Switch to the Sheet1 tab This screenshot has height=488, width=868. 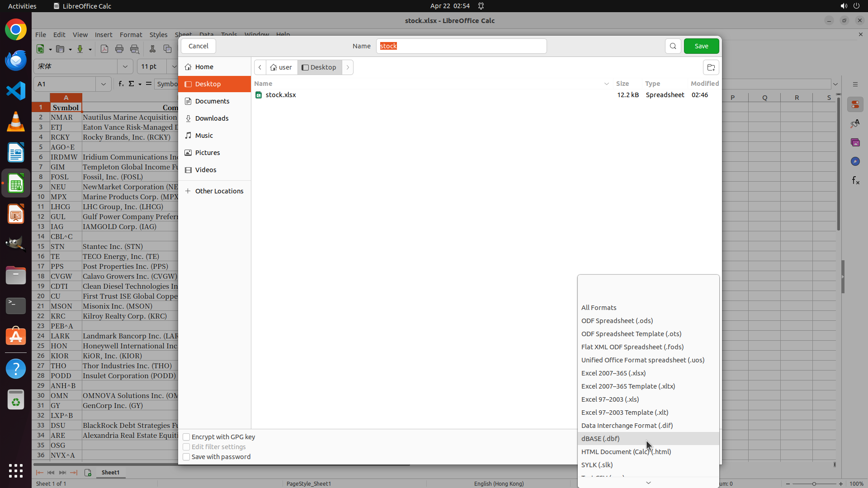point(110,472)
